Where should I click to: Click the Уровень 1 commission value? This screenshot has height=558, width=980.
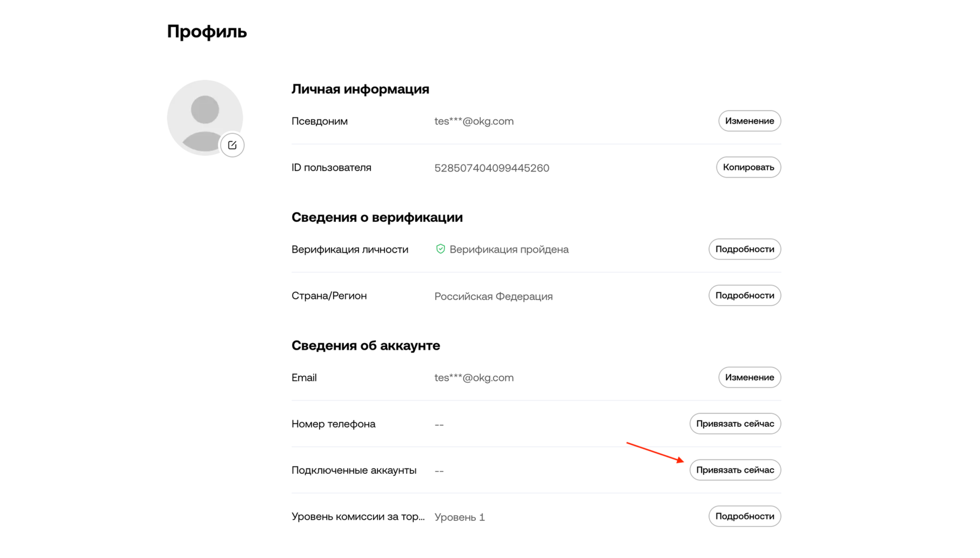pyautogui.click(x=460, y=517)
